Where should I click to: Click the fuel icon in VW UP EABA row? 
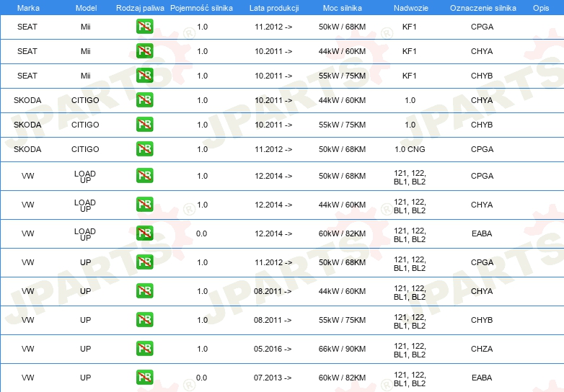click(144, 378)
